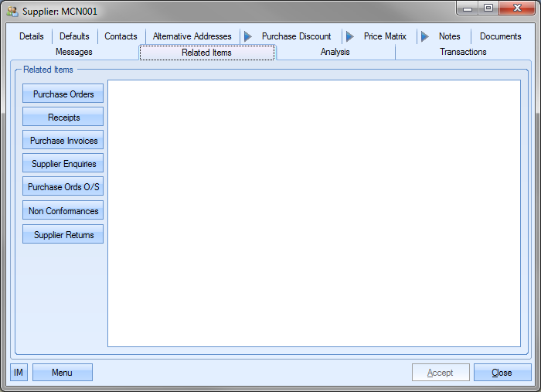The height and width of the screenshot is (392, 541).
Task: Go to the Documents tab
Action: click(500, 36)
